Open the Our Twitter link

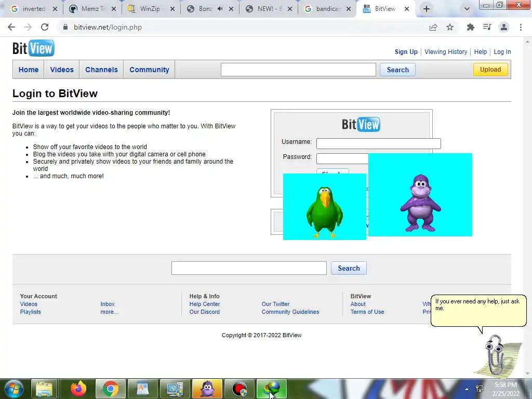click(275, 304)
